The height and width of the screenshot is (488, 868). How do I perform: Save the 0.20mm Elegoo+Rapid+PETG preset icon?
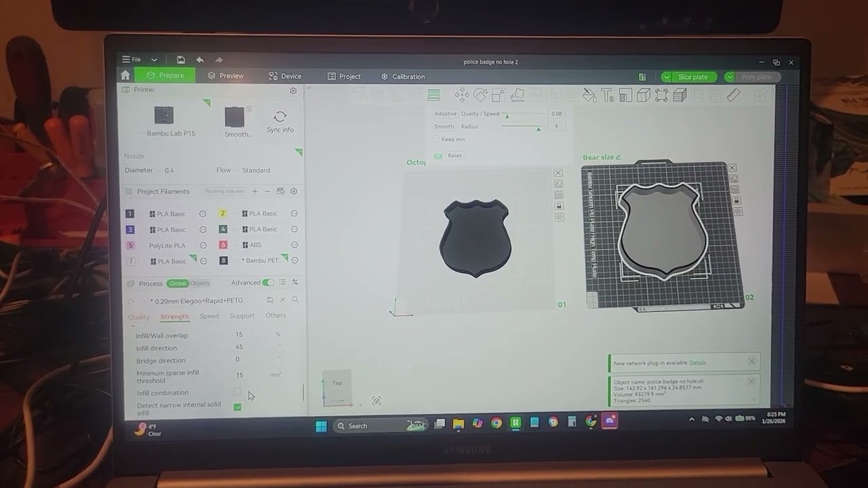(x=270, y=300)
